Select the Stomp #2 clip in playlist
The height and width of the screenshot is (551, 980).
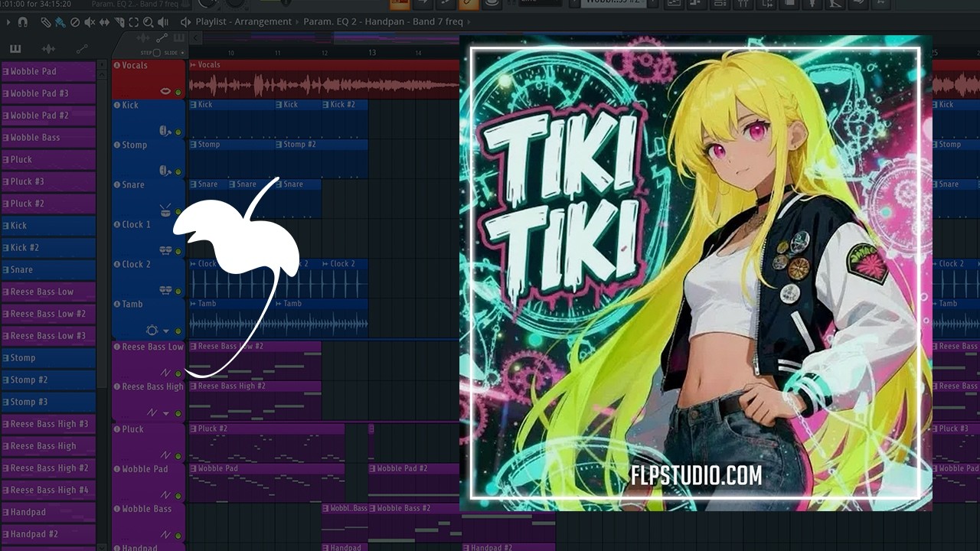click(x=322, y=159)
